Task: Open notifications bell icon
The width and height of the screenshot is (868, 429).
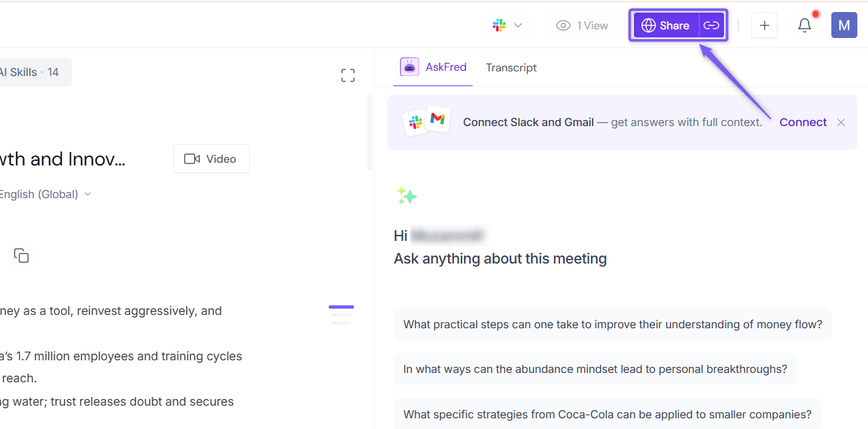Action: 805,25
